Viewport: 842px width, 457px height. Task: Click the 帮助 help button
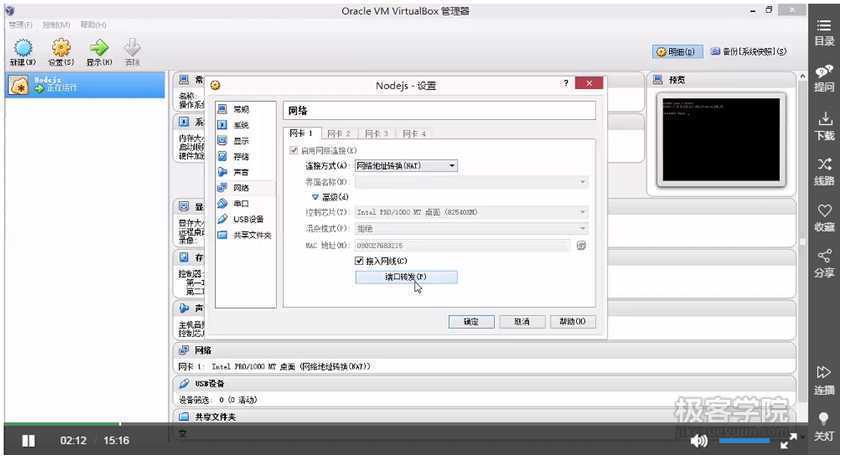click(x=572, y=322)
